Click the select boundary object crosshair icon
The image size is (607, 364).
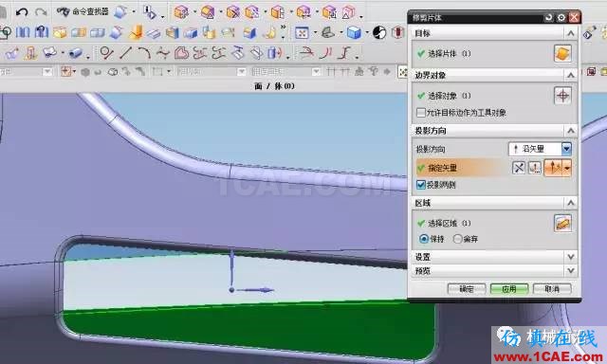562,96
